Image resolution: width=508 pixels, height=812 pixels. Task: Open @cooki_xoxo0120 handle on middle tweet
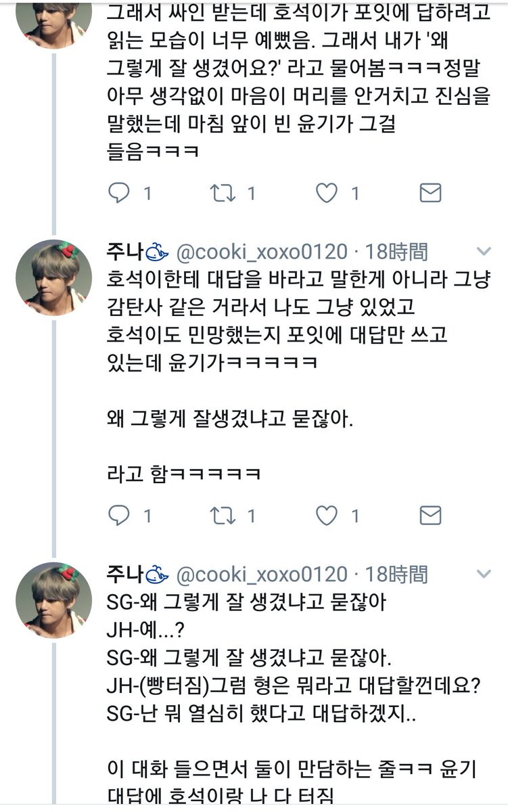pos(262,252)
